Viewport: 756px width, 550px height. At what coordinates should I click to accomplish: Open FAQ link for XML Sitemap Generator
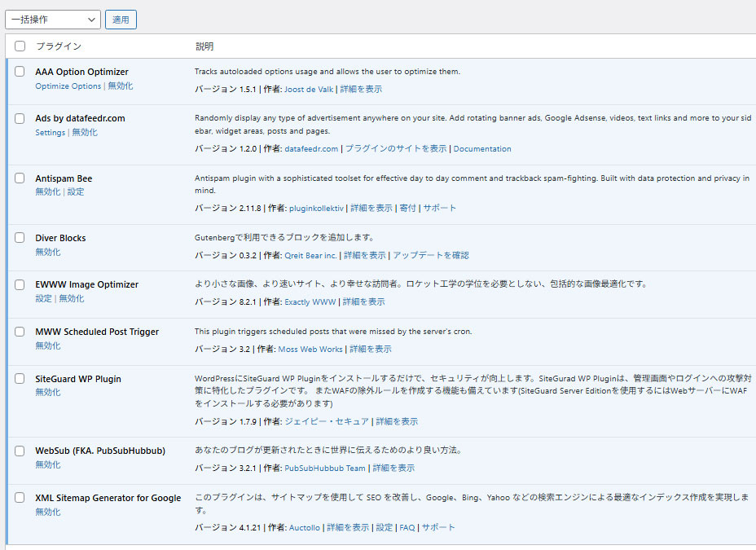[x=407, y=528]
